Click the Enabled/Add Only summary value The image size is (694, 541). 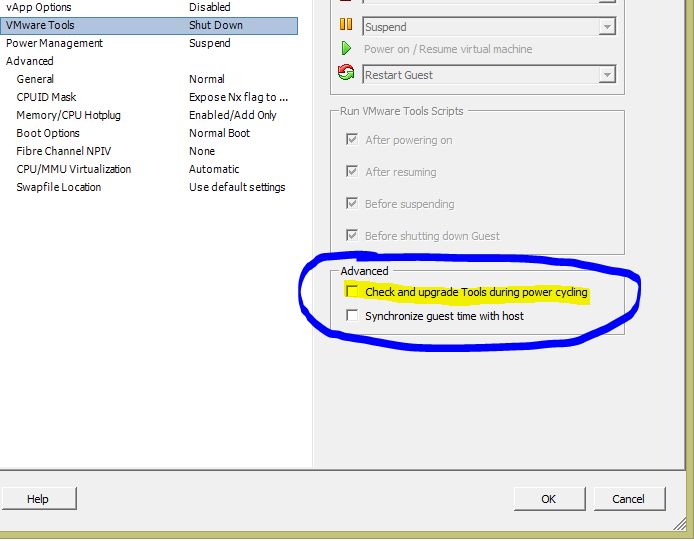[x=232, y=116]
